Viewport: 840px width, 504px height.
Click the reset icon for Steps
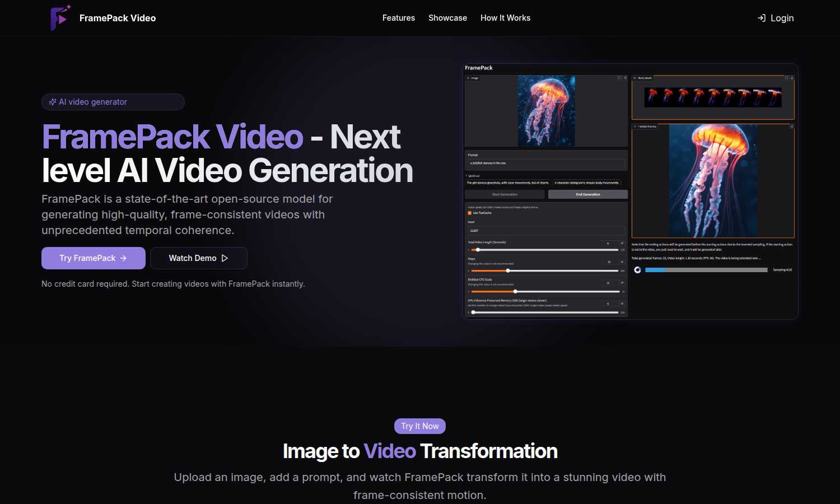coord(622,262)
